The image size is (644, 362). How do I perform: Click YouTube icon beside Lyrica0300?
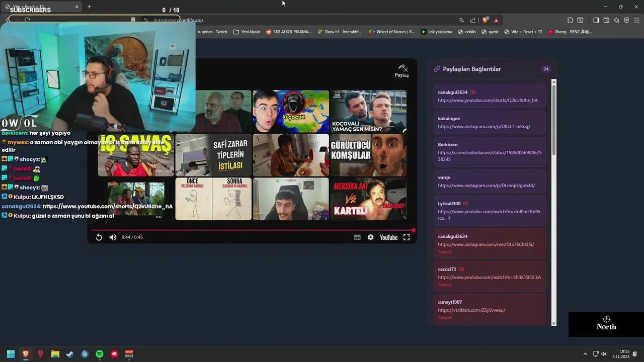click(466, 204)
